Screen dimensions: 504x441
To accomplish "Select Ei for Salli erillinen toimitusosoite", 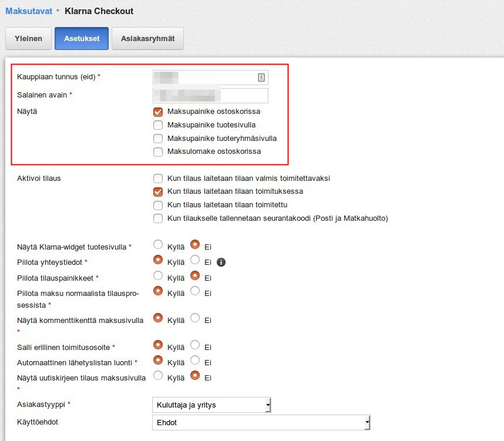I will click(x=195, y=345).
